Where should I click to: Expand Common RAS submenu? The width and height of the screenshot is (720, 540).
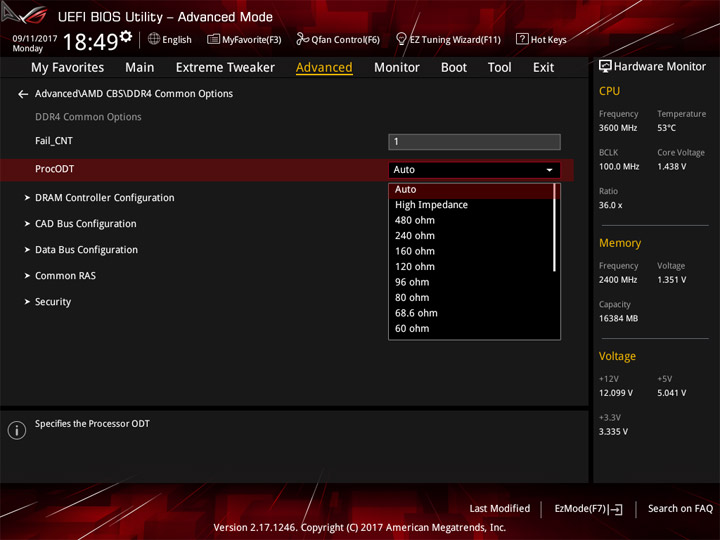coord(65,276)
